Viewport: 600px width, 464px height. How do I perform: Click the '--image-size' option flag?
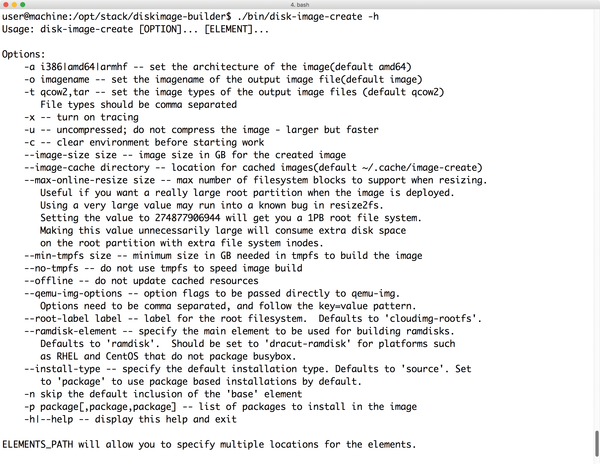tap(57, 154)
